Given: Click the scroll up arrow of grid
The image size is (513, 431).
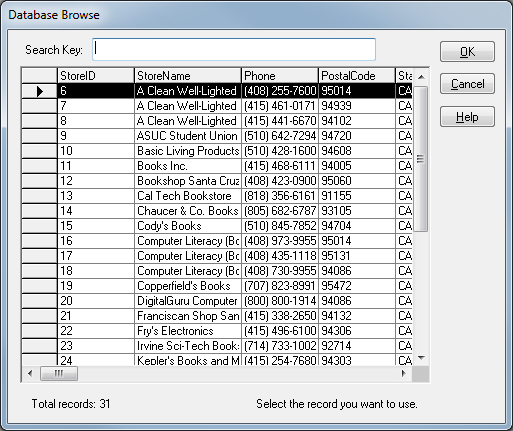Looking at the screenshot, I should click(x=421, y=77).
